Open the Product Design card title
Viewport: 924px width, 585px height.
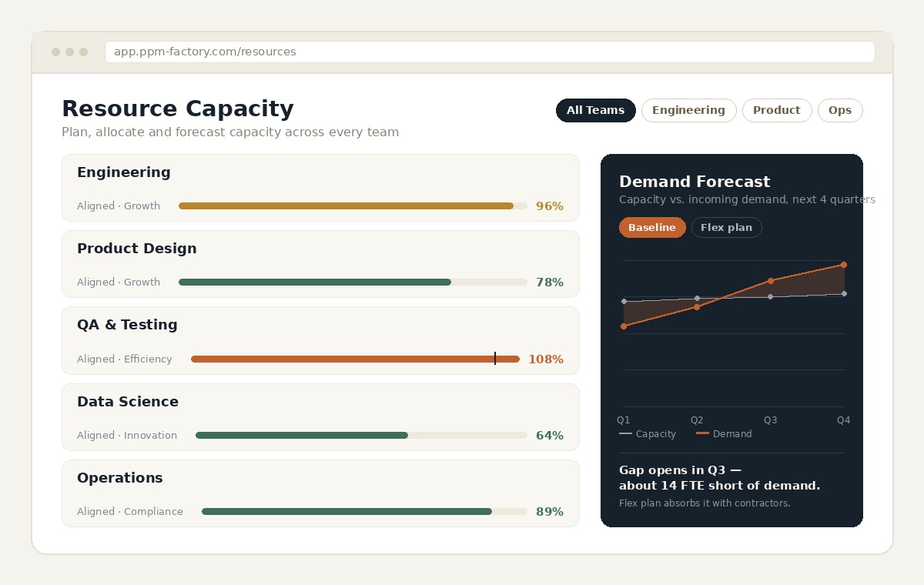point(137,249)
